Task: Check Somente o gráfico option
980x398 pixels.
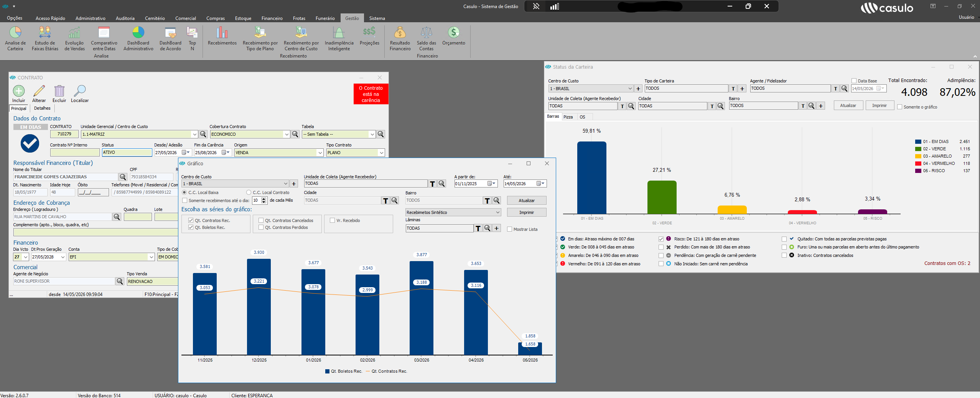Action: [899, 107]
